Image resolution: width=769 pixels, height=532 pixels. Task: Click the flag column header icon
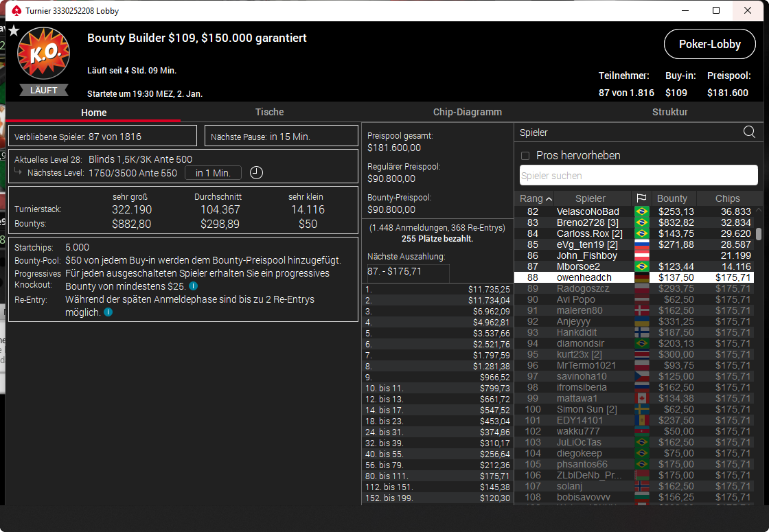[x=641, y=198]
